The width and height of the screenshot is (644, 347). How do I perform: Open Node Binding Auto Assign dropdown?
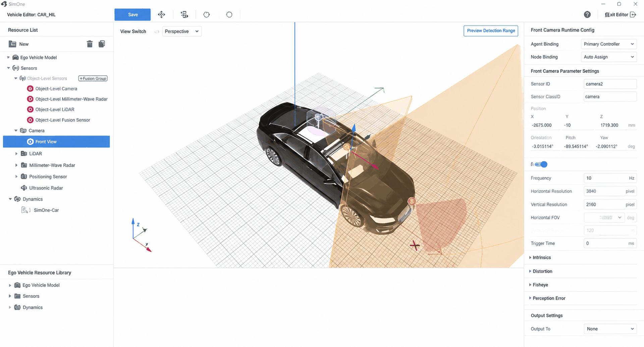click(x=608, y=57)
